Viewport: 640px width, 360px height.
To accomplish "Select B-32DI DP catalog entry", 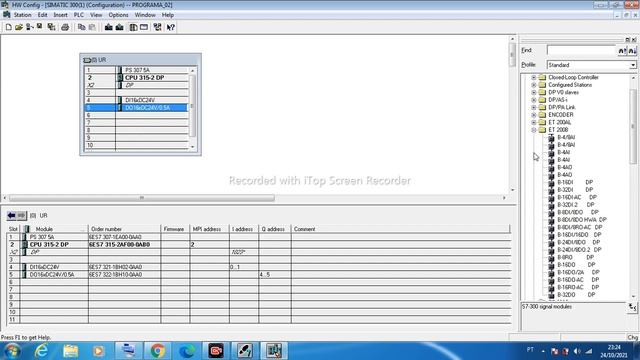I will [576, 190].
